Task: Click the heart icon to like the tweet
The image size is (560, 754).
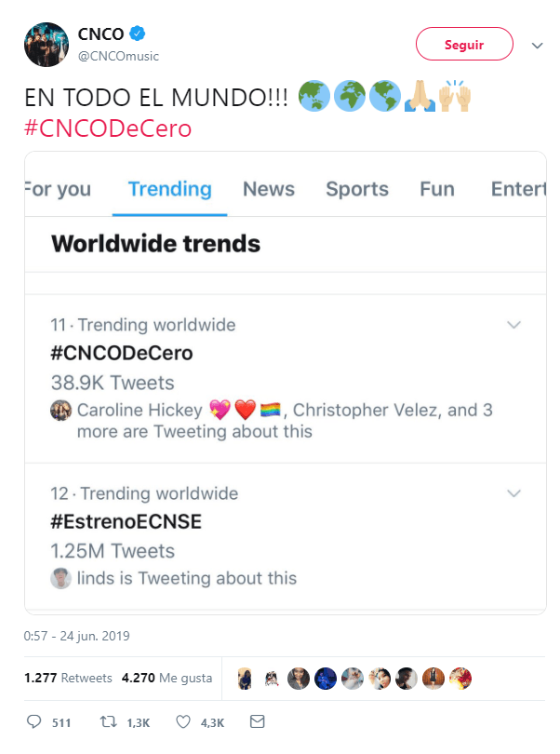Action: (184, 721)
